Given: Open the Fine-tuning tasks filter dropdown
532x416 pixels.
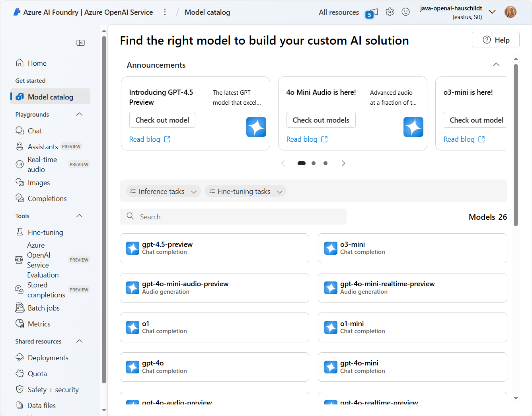Looking at the screenshot, I should point(246,191).
